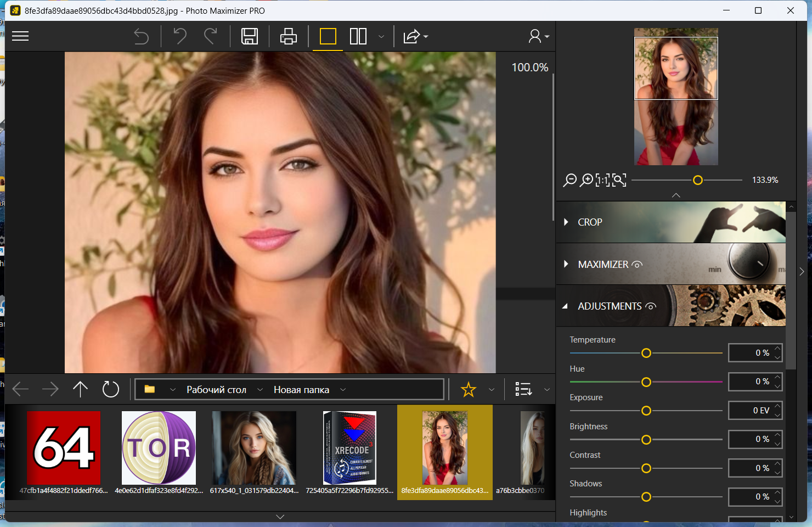
Task: Switch to single image view mode
Action: tap(328, 36)
